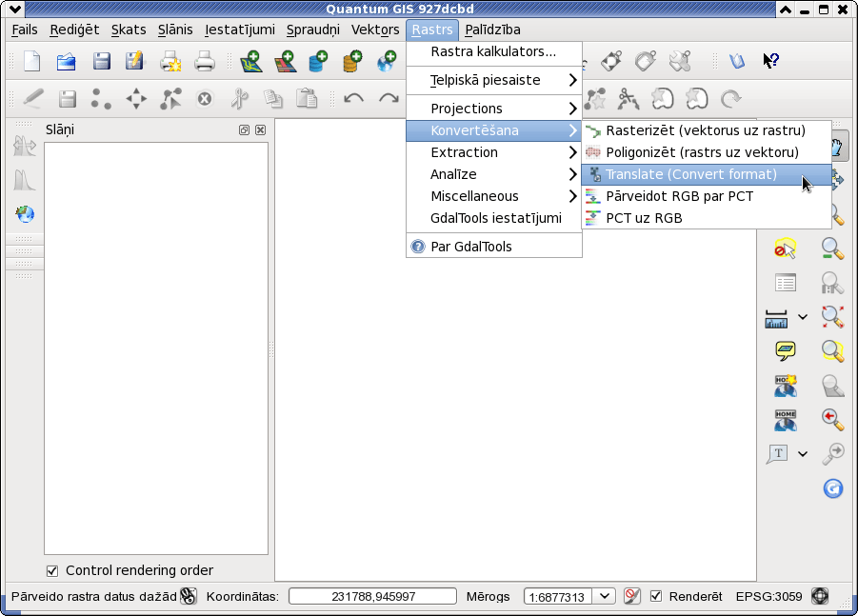Open the New Print Composer icon
The image size is (858, 616).
(170, 61)
